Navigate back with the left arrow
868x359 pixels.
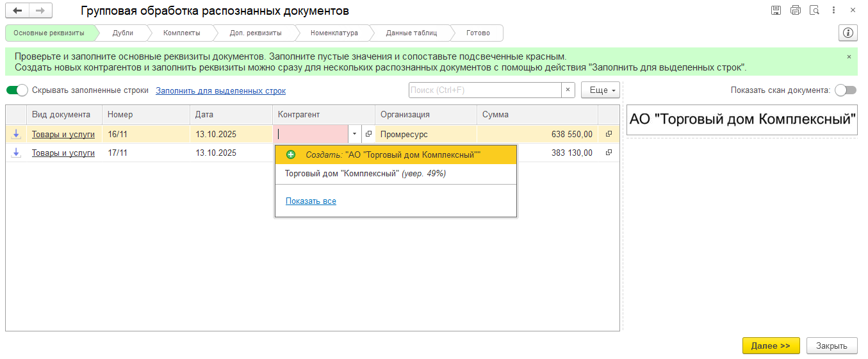click(18, 11)
